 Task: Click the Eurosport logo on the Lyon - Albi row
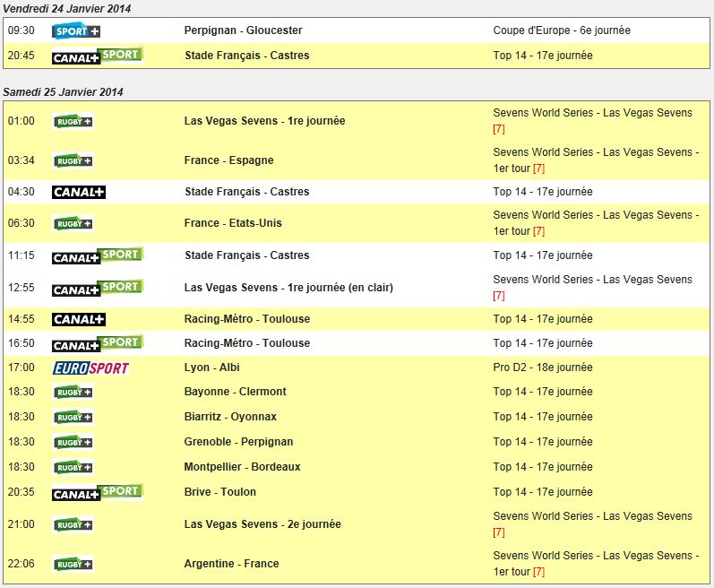click(x=91, y=368)
